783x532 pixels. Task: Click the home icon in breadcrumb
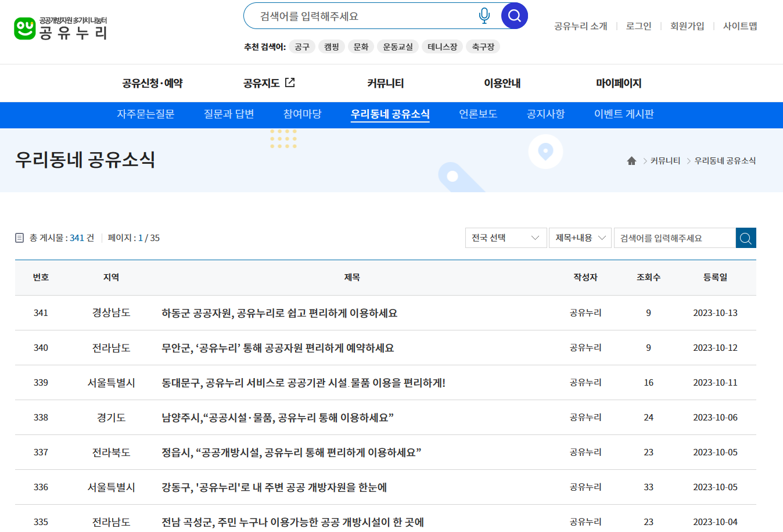coord(631,161)
